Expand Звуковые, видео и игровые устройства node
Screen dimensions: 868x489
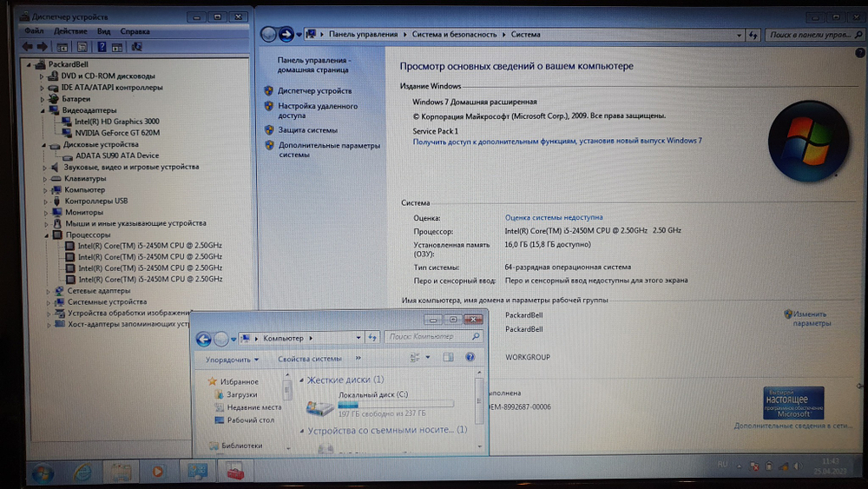[x=44, y=167]
